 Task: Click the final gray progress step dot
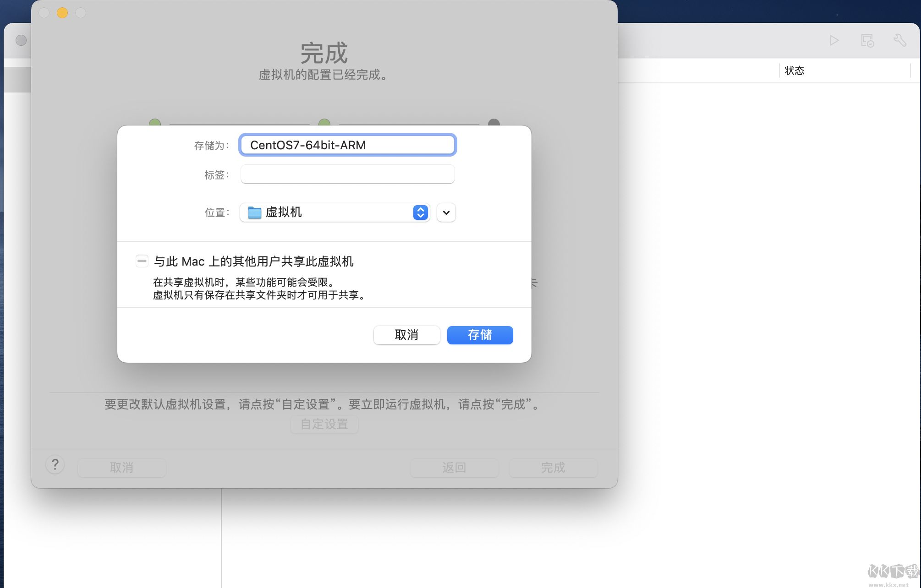493,123
